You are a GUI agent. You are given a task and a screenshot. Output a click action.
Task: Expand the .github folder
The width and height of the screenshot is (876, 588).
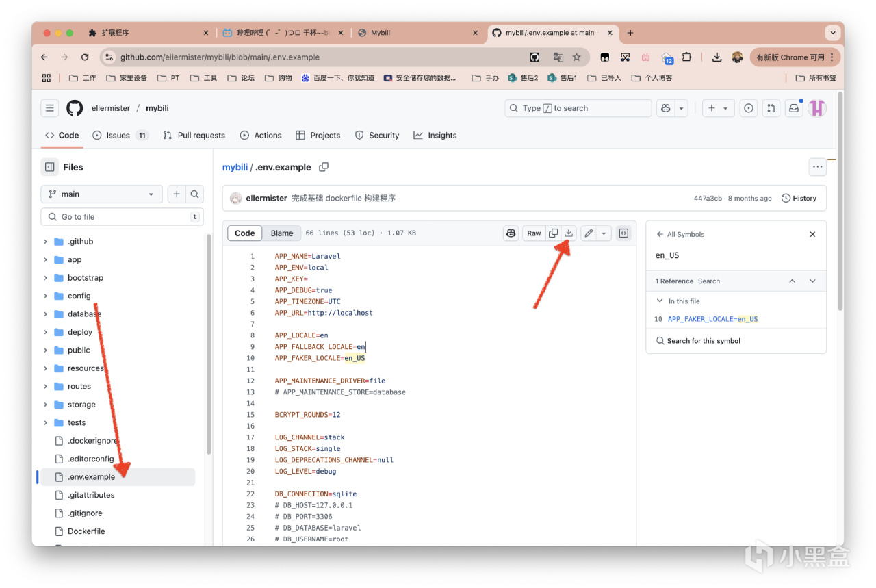point(45,242)
